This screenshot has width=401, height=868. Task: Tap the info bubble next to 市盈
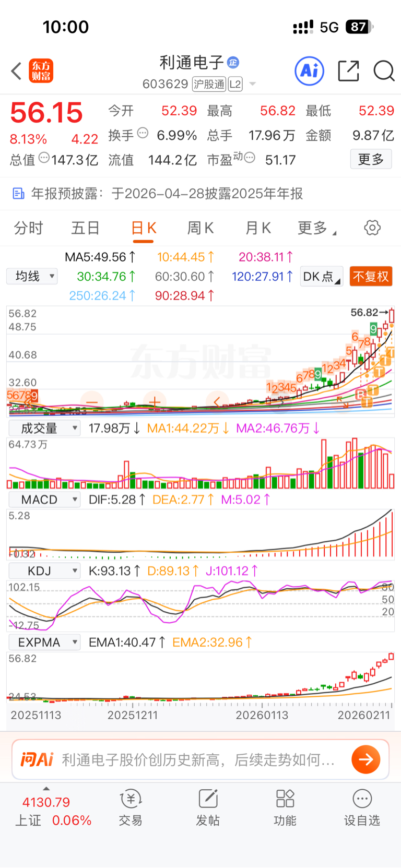coord(250,157)
